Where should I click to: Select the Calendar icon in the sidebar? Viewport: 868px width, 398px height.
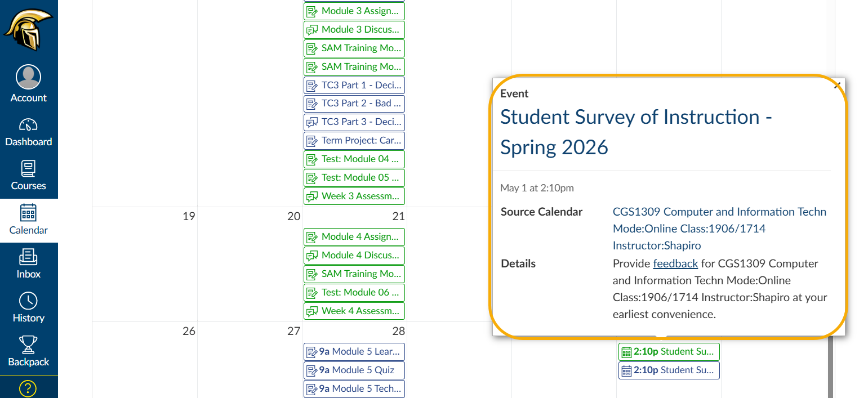coord(29,220)
